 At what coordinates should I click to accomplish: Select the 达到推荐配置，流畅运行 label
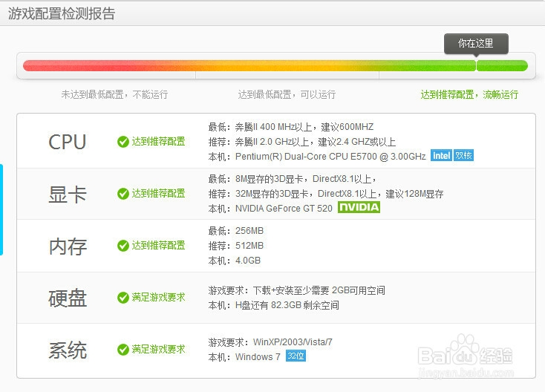pos(469,94)
